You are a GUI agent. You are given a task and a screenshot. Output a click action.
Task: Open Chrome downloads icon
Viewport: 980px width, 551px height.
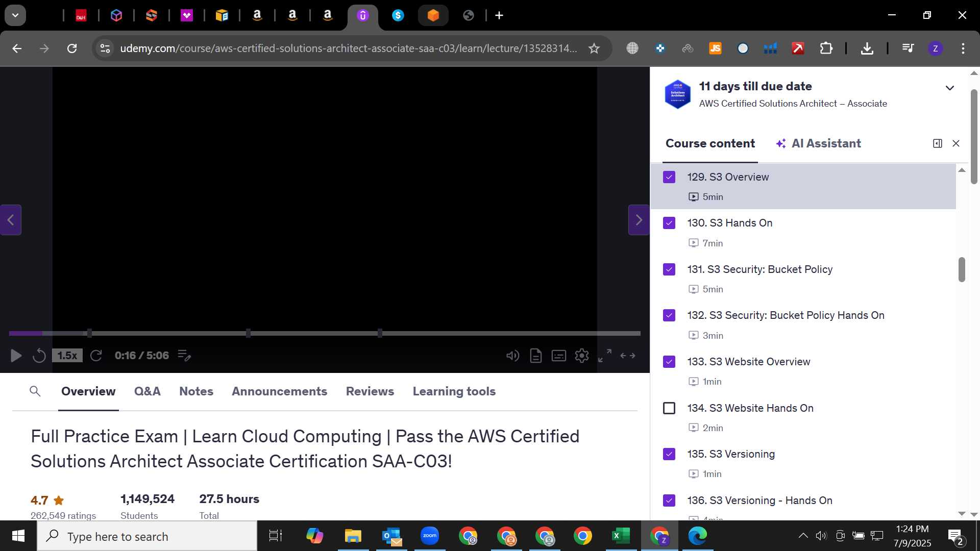pos(867,48)
